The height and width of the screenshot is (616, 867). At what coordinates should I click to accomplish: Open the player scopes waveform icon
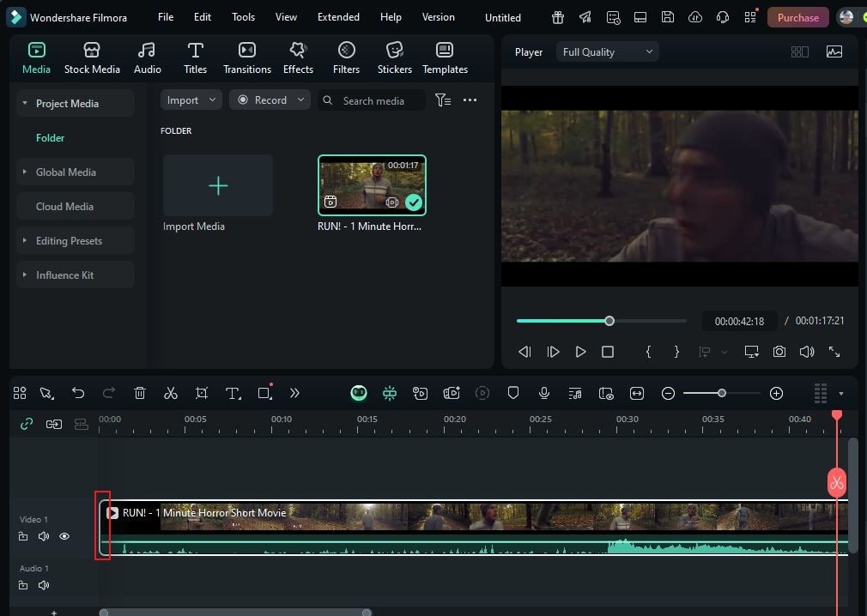(x=834, y=52)
